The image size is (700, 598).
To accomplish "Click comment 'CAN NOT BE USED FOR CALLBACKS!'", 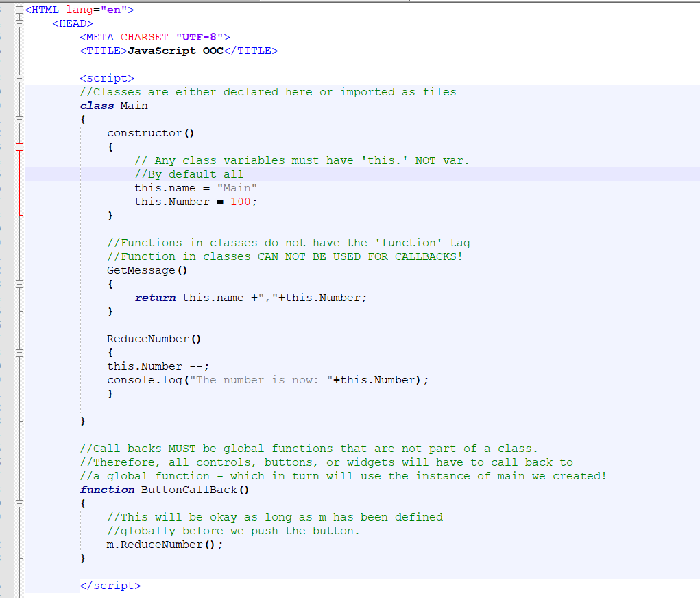I will click(359, 256).
